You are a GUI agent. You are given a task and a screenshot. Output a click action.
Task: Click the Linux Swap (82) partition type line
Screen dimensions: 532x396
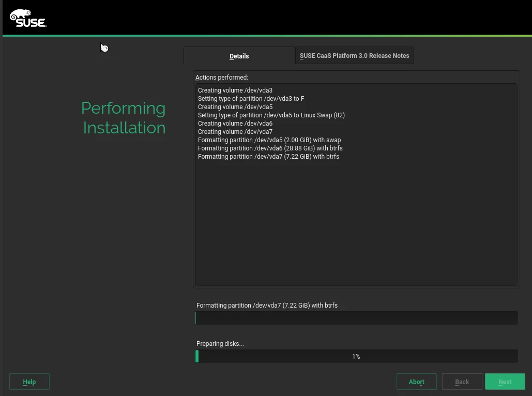271,115
